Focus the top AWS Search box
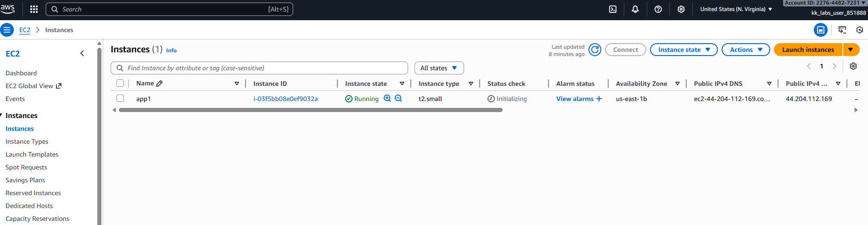 [169, 9]
